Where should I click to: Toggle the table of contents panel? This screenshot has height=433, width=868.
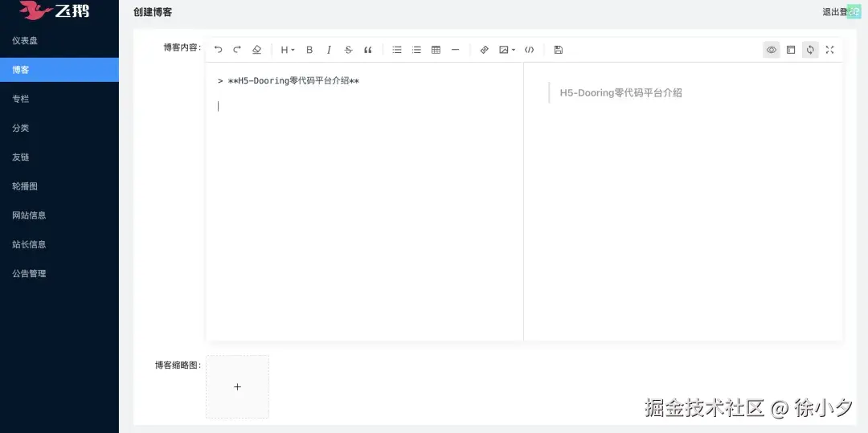(x=791, y=50)
